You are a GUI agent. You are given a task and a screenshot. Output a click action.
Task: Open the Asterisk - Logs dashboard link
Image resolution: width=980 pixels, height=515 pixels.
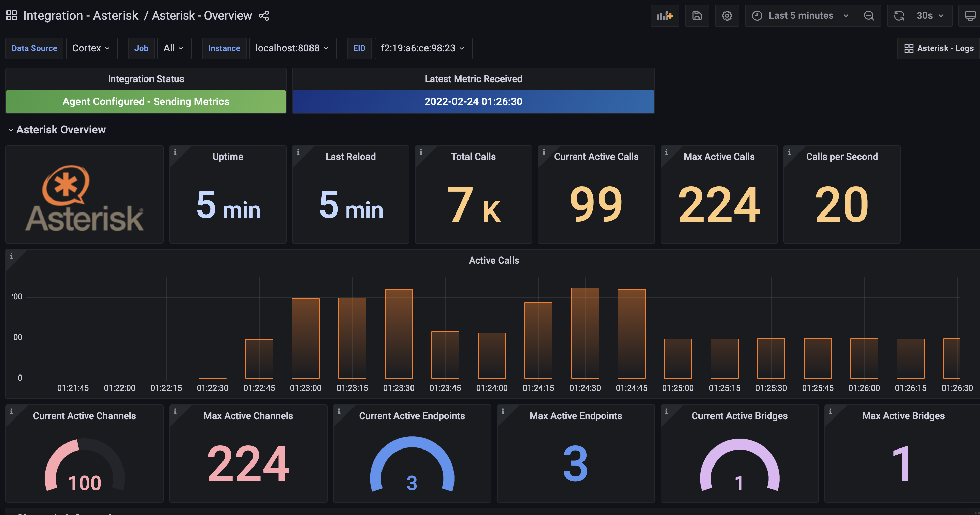pyautogui.click(x=938, y=48)
